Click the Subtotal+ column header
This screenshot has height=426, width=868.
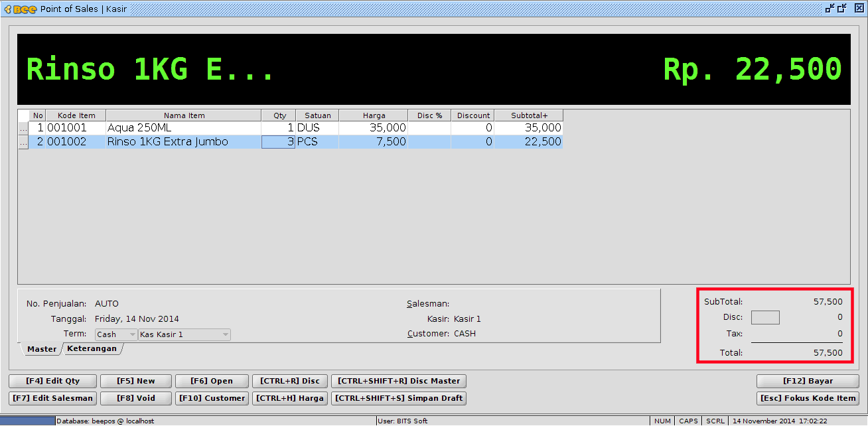[x=529, y=115]
